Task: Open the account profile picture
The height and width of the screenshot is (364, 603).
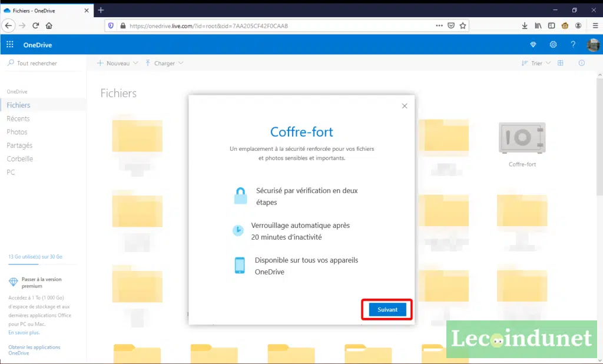Action: pyautogui.click(x=593, y=45)
